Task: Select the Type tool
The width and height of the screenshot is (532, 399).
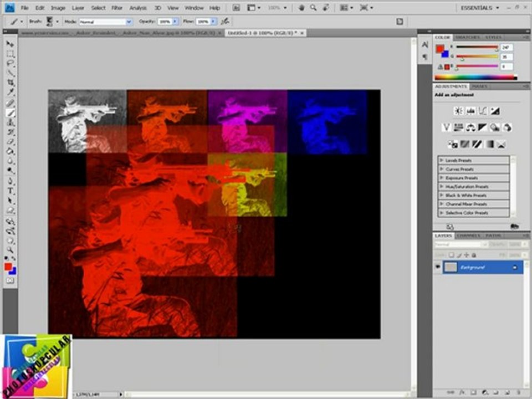Action: click(10, 190)
